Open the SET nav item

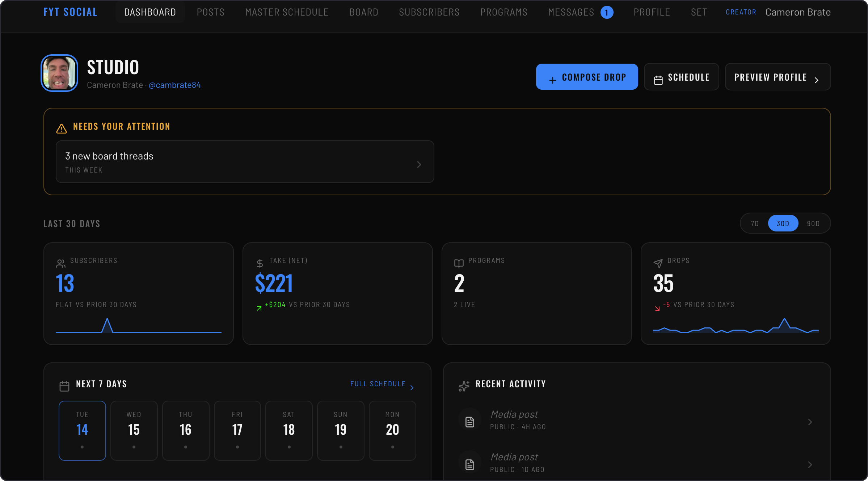coord(699,12)
